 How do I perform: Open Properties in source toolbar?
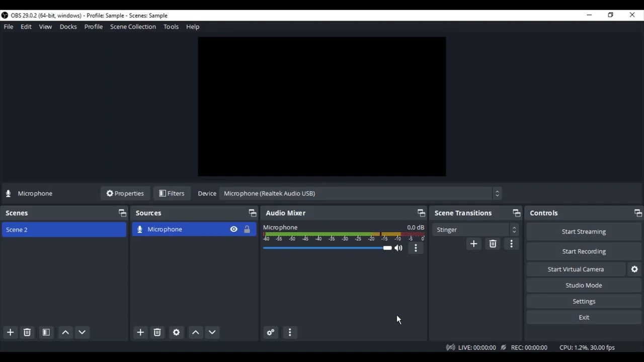point(125,194)
